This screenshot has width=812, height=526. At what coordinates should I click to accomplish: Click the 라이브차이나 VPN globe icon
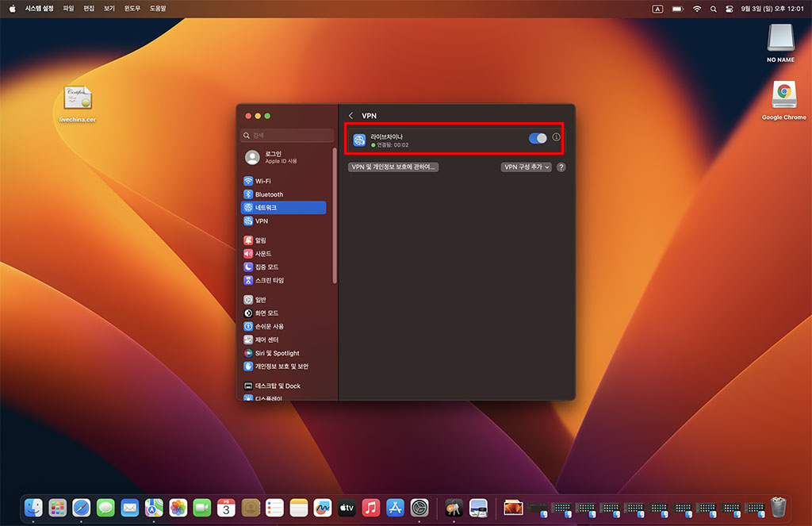pos(359,140)
